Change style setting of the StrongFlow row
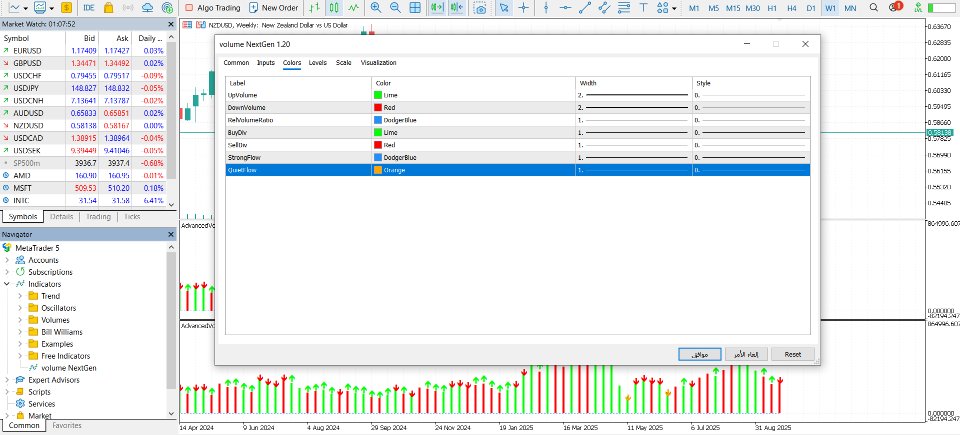The image size is (960, 435). coord(751,157)
